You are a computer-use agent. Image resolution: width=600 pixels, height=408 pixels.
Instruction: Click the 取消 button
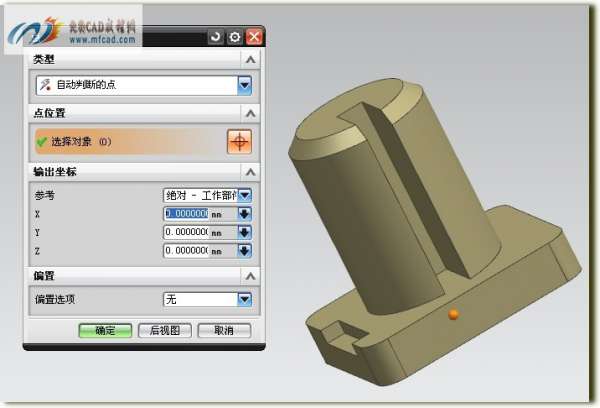click(224, 331)
